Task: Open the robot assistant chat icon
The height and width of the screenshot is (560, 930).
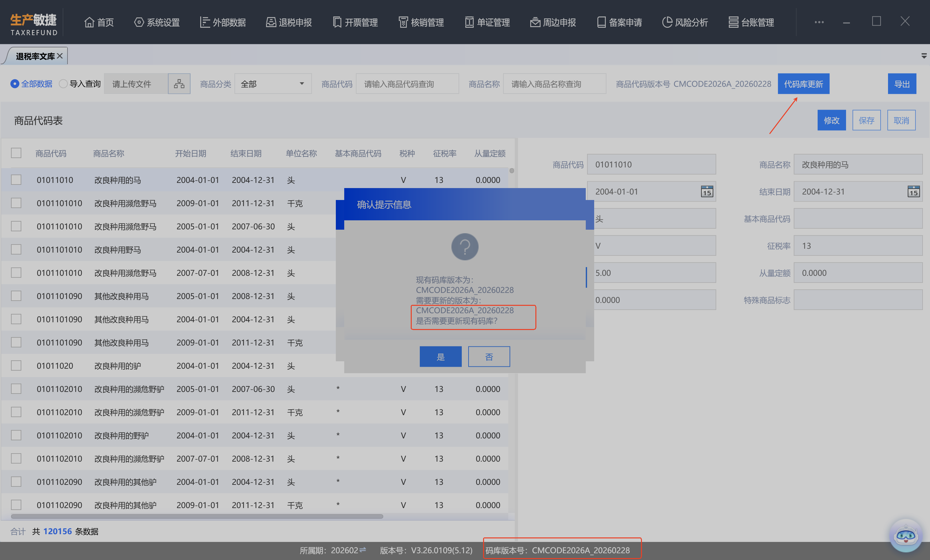Action: (x=906, y=535)
